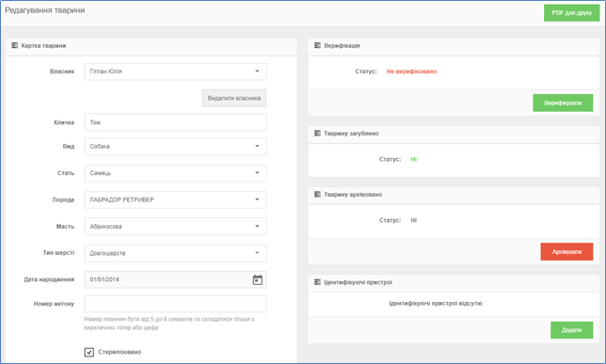Click the empty Номер жетону field

click(x=175, y=304)
